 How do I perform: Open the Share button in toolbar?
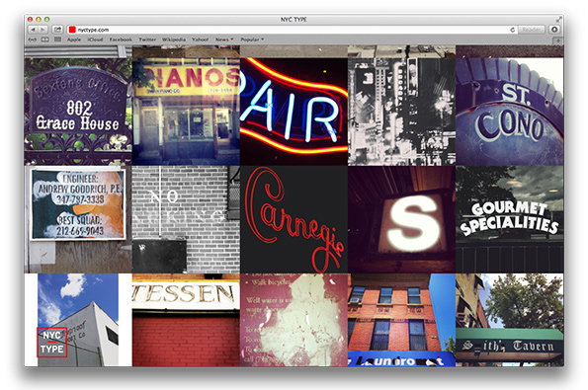[57, 30]
